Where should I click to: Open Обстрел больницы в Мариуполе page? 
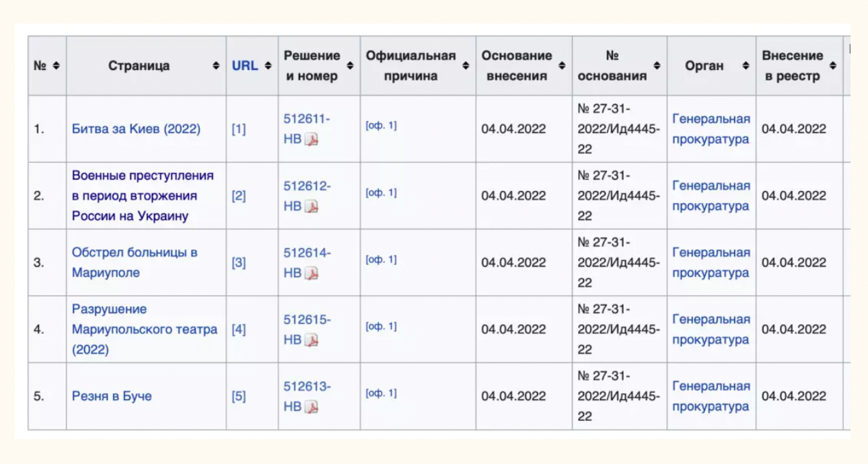coord(135,263)
